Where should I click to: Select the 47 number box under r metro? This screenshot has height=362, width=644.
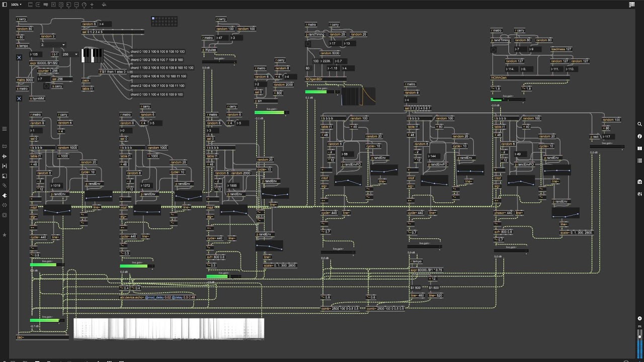click(x=222, y=38)
